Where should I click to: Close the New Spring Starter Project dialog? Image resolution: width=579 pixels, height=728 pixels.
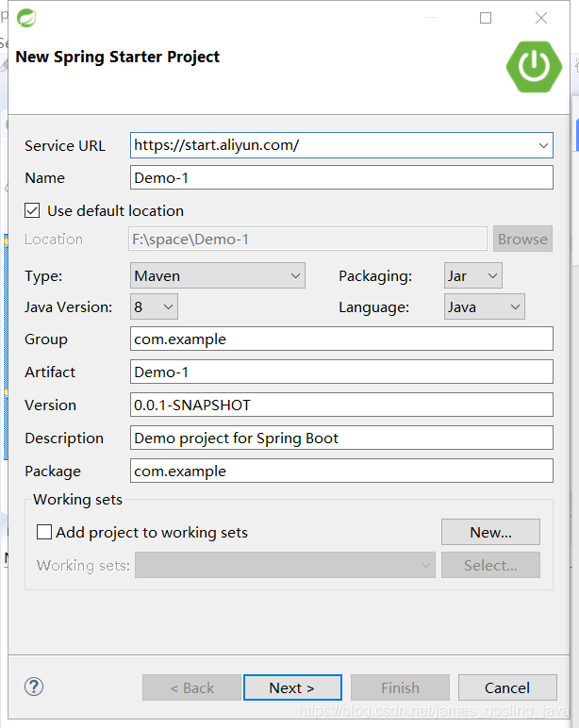(541, 18)
